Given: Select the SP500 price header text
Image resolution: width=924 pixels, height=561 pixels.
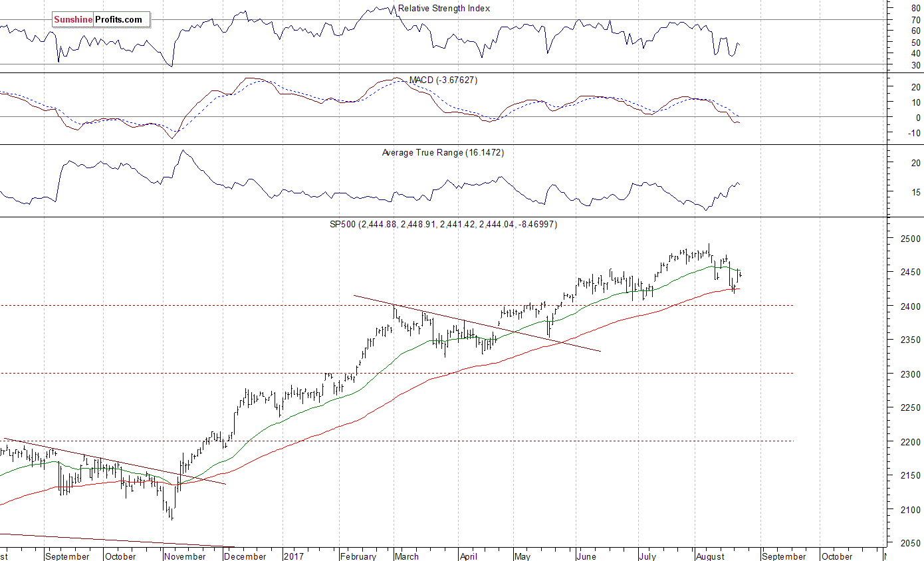Looking at the screenshot, I should [x=443, y=225].
